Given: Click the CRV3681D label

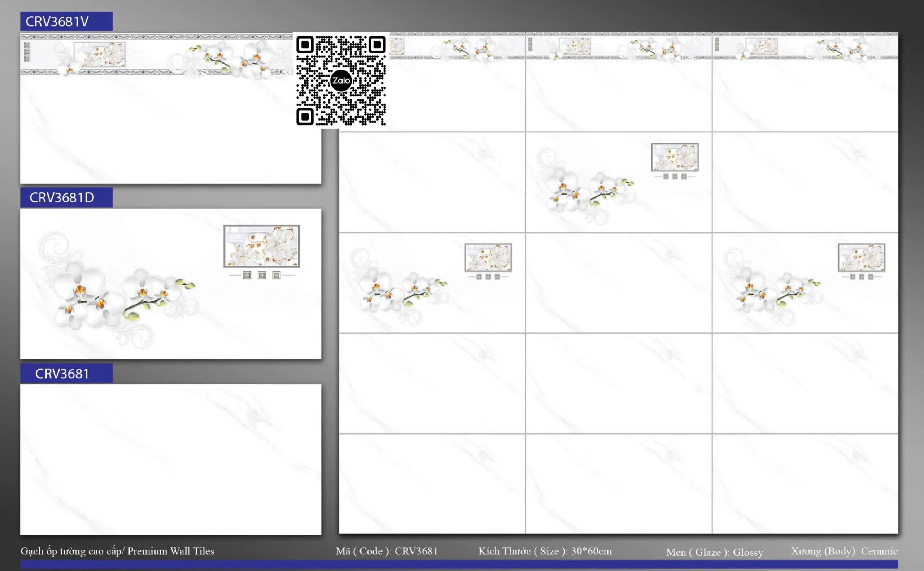Looking at the screenshot, I should [x=66, y=197].
